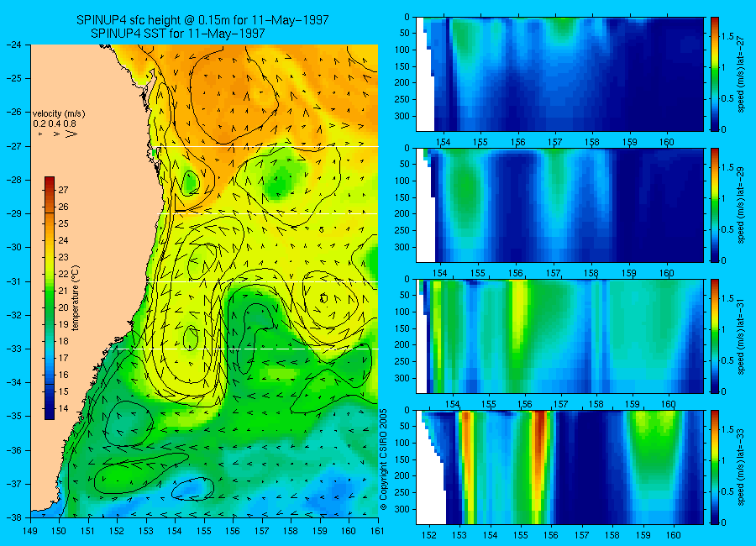Click the 0 tick on the lat=-33 color bar
The image size is (756, 546).
point(725,522)
